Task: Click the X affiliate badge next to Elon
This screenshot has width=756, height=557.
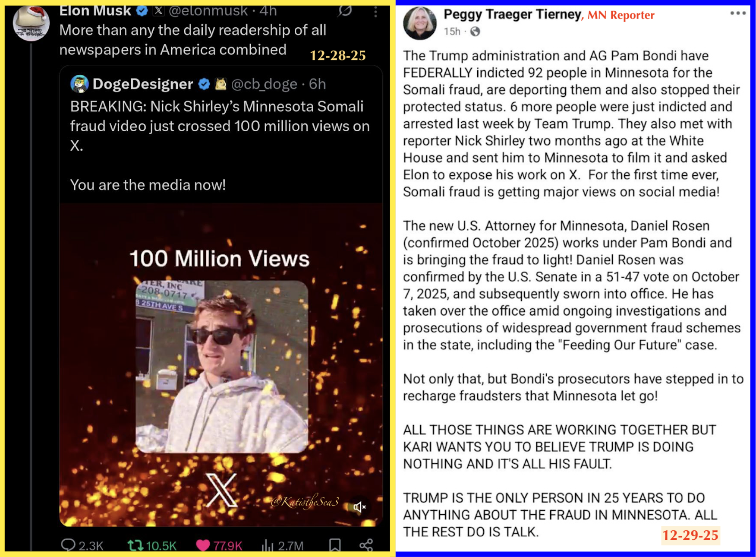Action: (159, 11)
